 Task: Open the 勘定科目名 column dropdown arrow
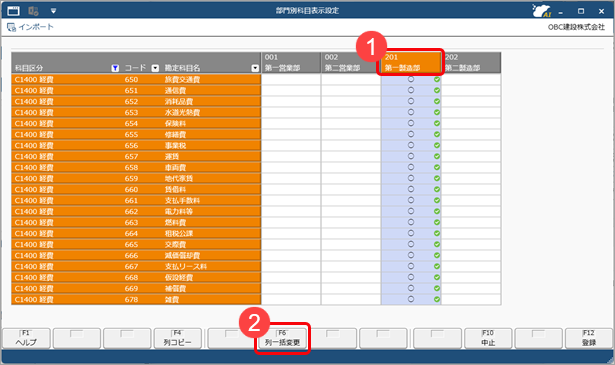click(255, 68)
